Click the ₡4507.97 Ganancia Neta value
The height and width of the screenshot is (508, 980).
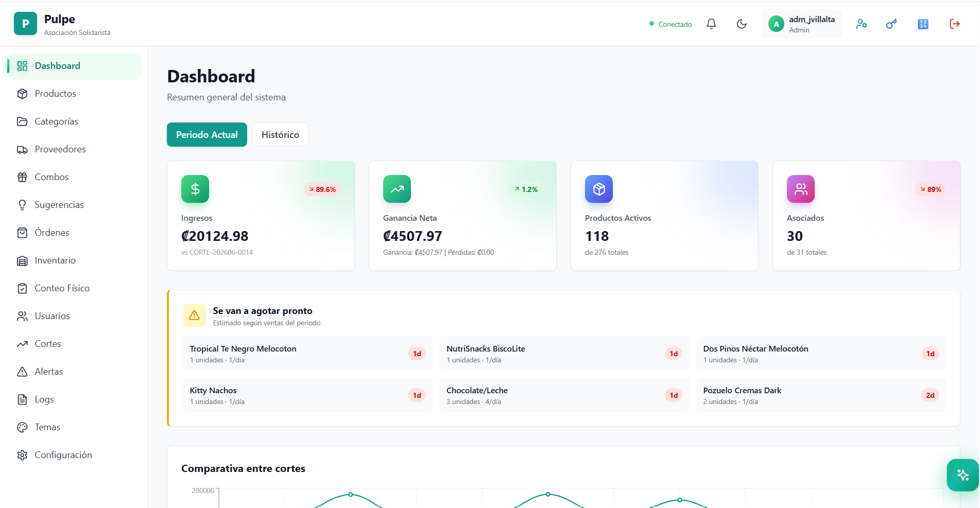(x=412, y=236)
